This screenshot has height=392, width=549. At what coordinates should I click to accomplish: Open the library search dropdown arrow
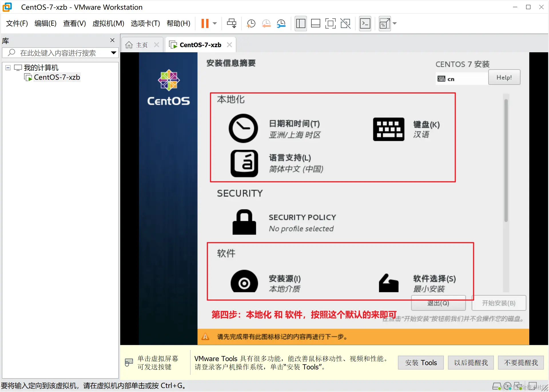[114, 53]
